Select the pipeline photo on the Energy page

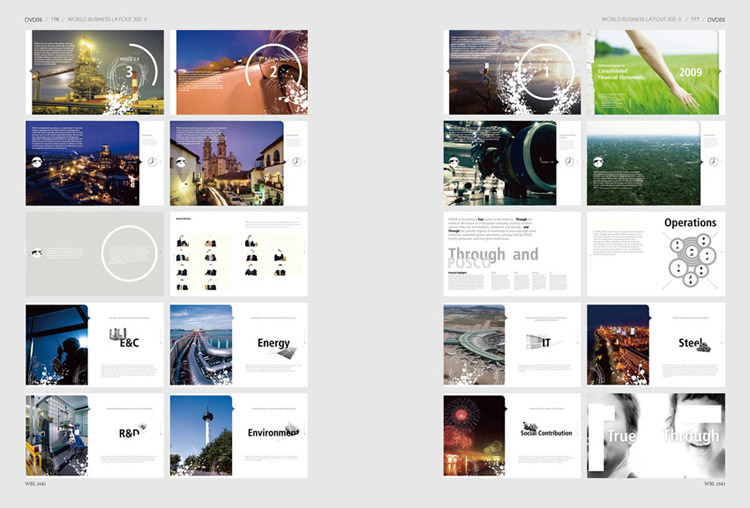coord(201,345)
